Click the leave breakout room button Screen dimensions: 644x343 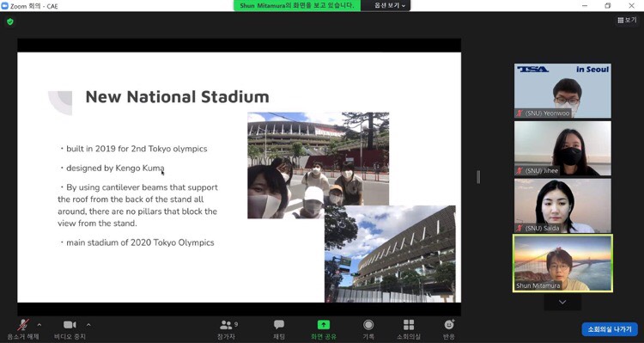pyautogui.click(x=610, y=329)
